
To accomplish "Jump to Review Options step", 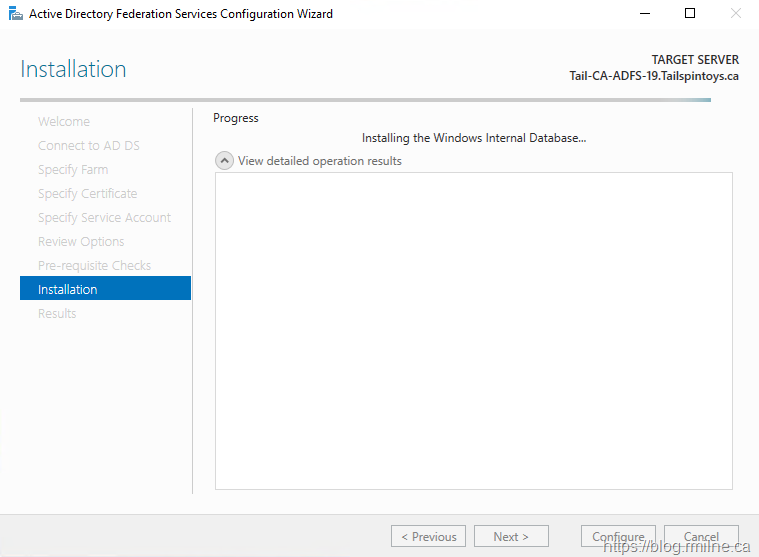I will coord(81,242).
